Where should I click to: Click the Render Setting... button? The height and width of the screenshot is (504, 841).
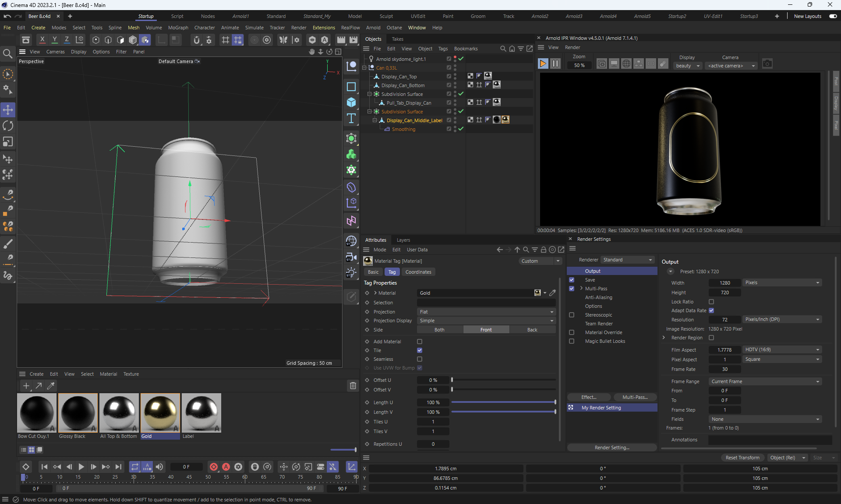[x=611, y=448]
